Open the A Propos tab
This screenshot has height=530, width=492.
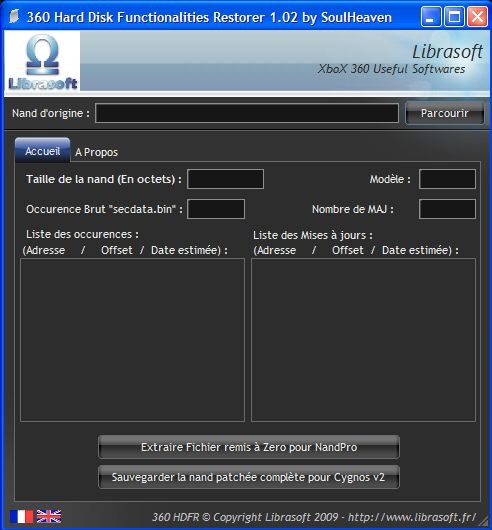[x=97, y=152]
